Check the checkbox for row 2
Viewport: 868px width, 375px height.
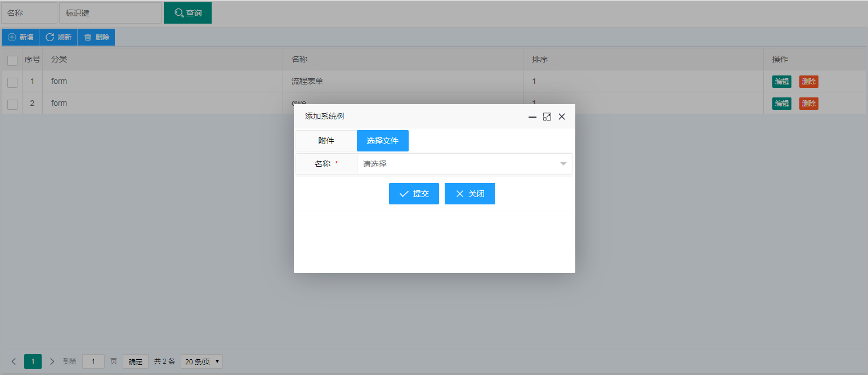[12, 104]
